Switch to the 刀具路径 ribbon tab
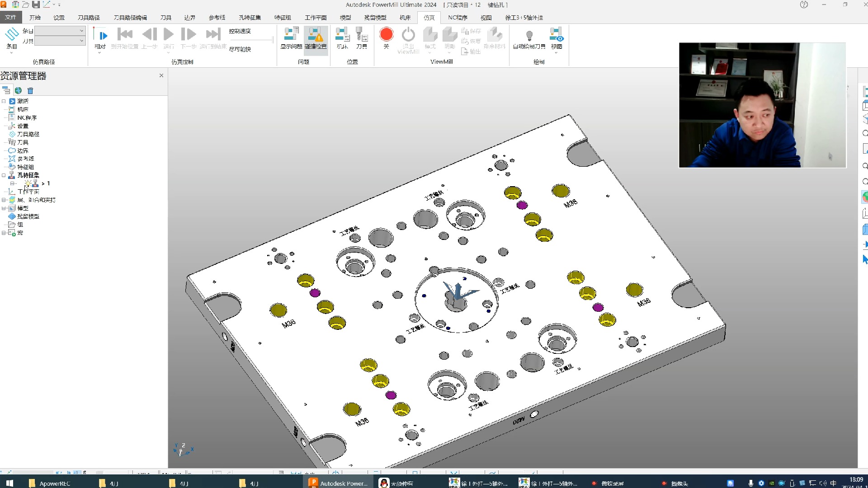 click(89, 18)
